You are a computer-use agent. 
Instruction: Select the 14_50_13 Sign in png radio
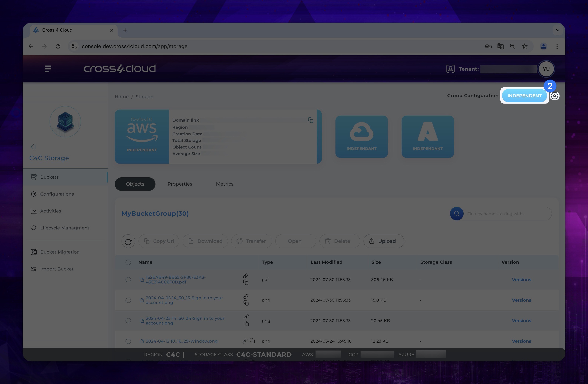(128, 300)
